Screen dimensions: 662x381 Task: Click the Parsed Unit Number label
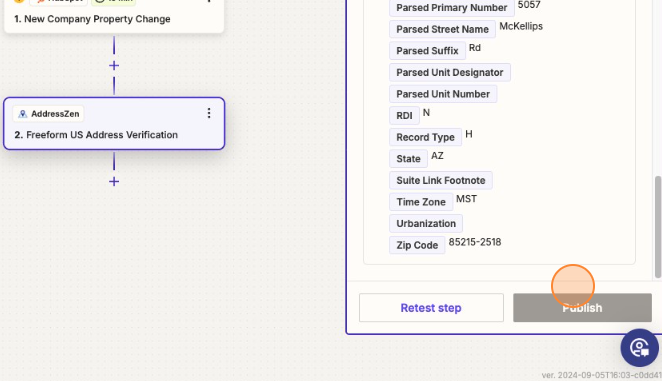[443, 94]
